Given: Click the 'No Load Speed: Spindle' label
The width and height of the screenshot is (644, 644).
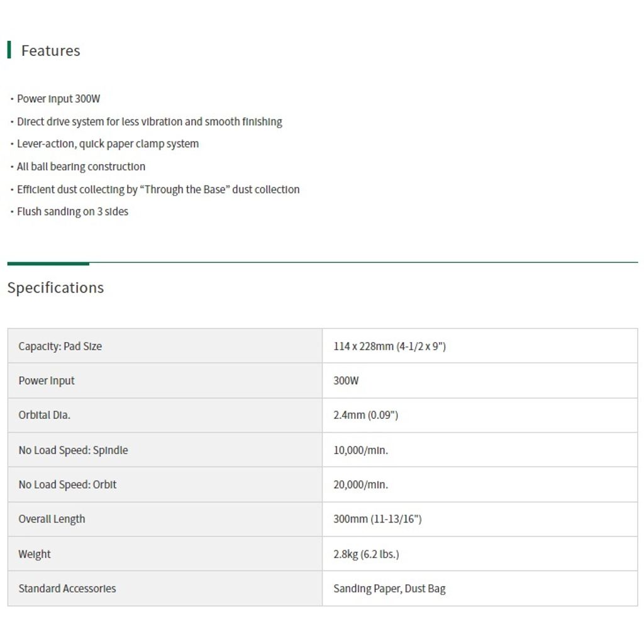Looking at the screenshot, I should [x=73, y=450].
